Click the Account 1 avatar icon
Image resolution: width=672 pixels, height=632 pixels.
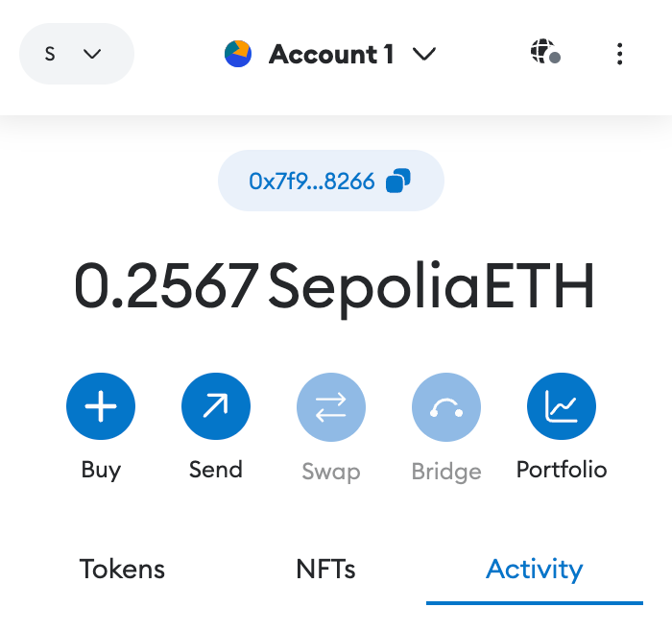[x=238, y=54]
